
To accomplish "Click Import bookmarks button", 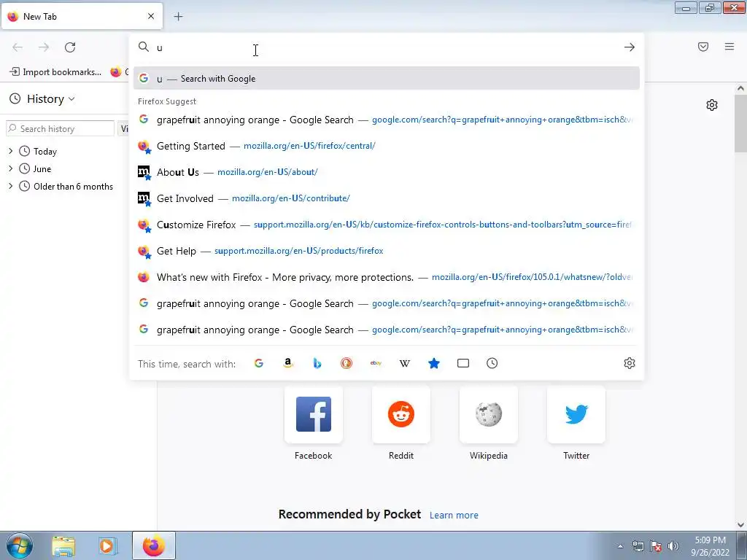I will coord(55,72).
